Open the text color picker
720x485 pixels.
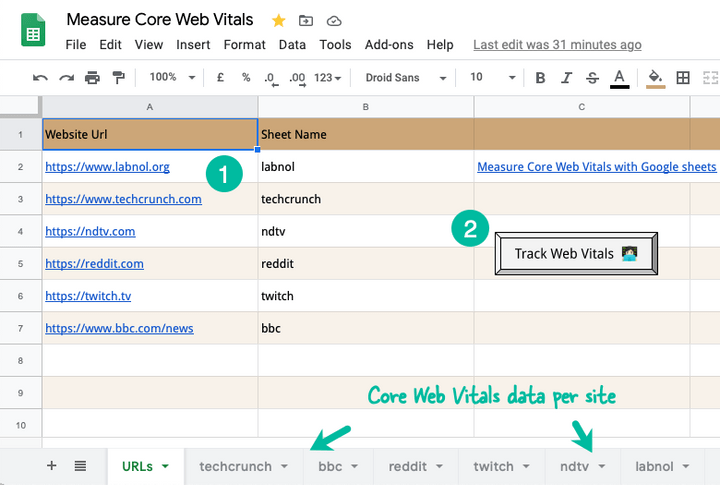pos(619,79)
